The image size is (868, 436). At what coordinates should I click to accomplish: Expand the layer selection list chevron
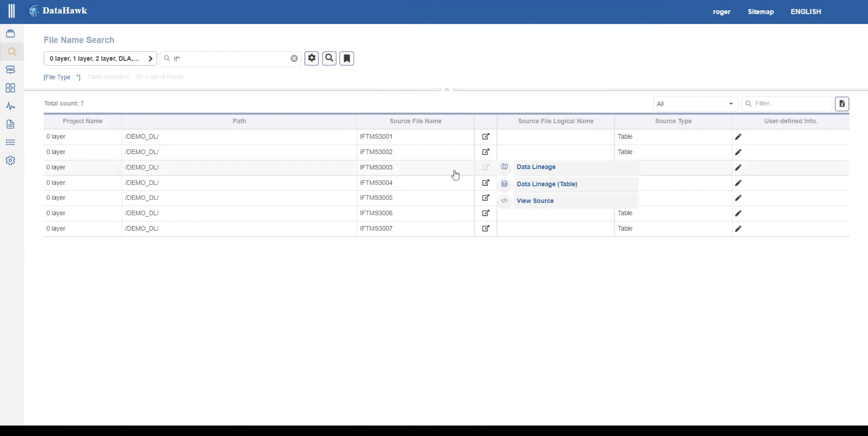(x=151, y=58)
